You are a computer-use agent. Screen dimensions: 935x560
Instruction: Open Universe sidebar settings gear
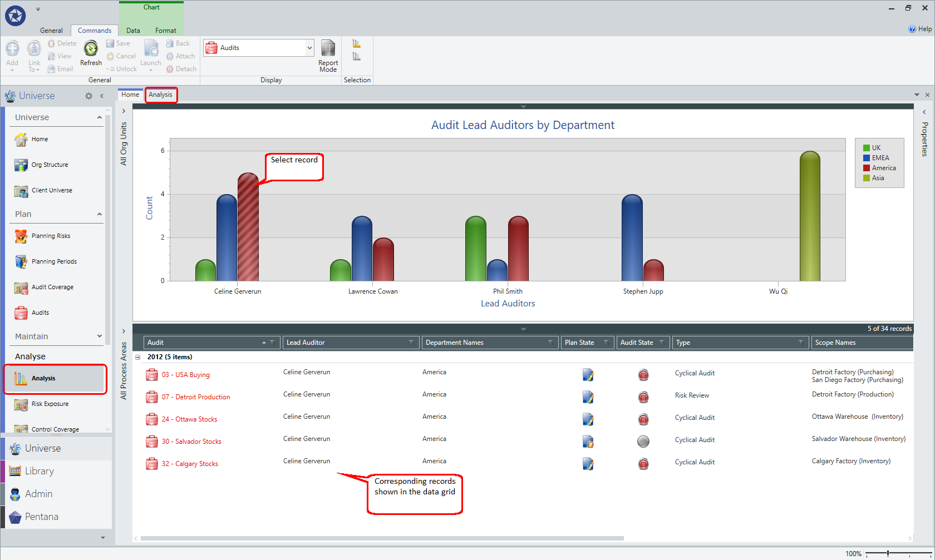click(88, 96)
